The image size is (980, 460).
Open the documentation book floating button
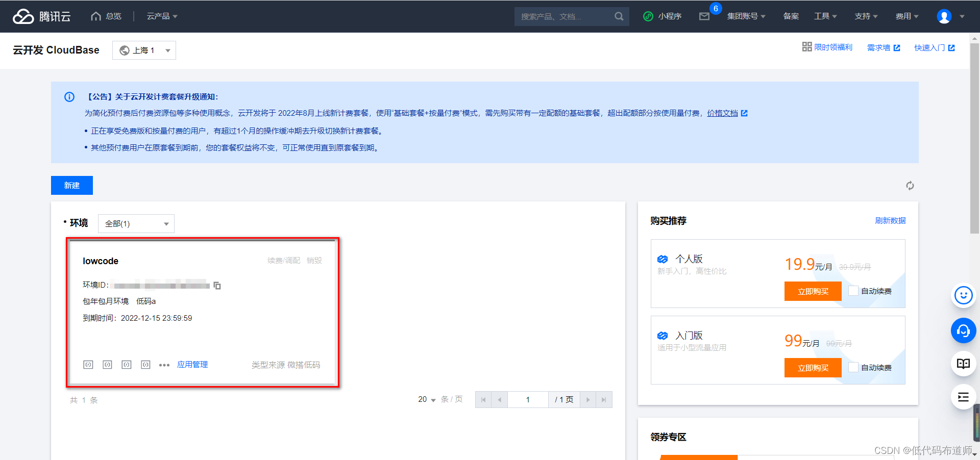click(963, 364)
